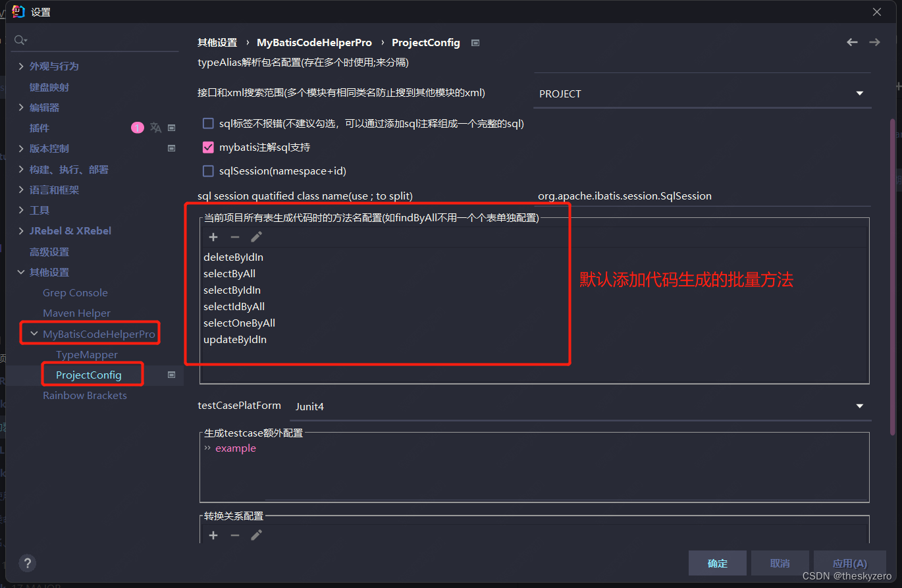The height and width of the screenshot is (588, 902).
Task: Open the testCasePlatForm Junit4 dropdown
Action: tap(580, 406)
